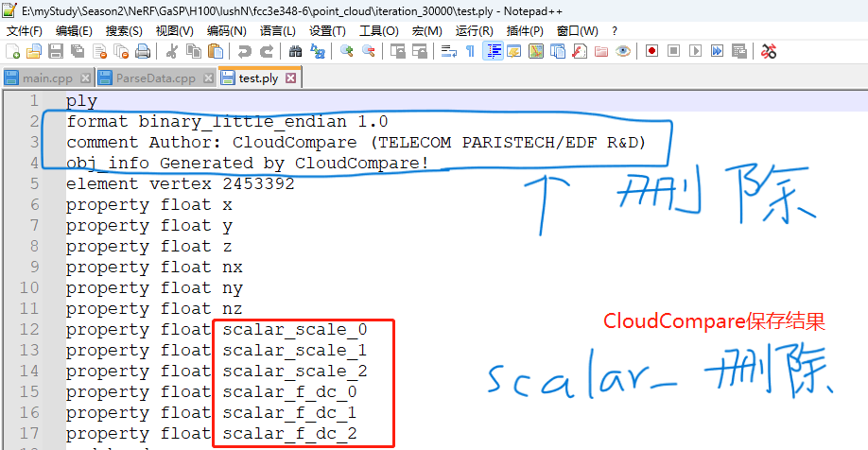Image resolution: width=868 pixels, height=450 pixels.
Task: Click the spell-check ABC toolbar icon
Action: click(x=769, y=51)
